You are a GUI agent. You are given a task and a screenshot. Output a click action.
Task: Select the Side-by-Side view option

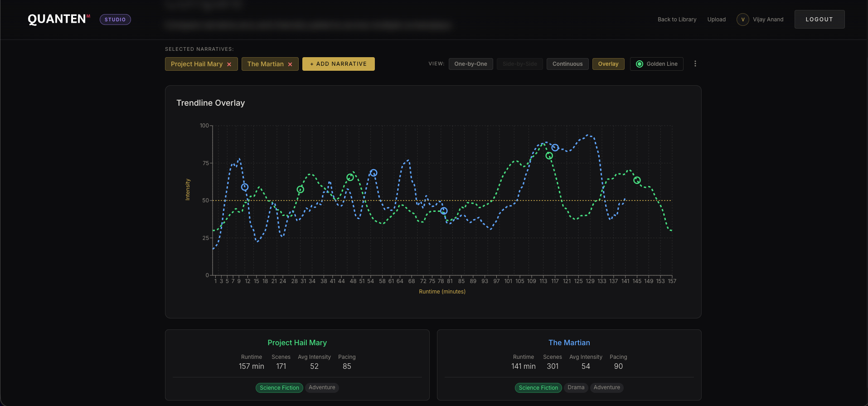tap(519, 64)
